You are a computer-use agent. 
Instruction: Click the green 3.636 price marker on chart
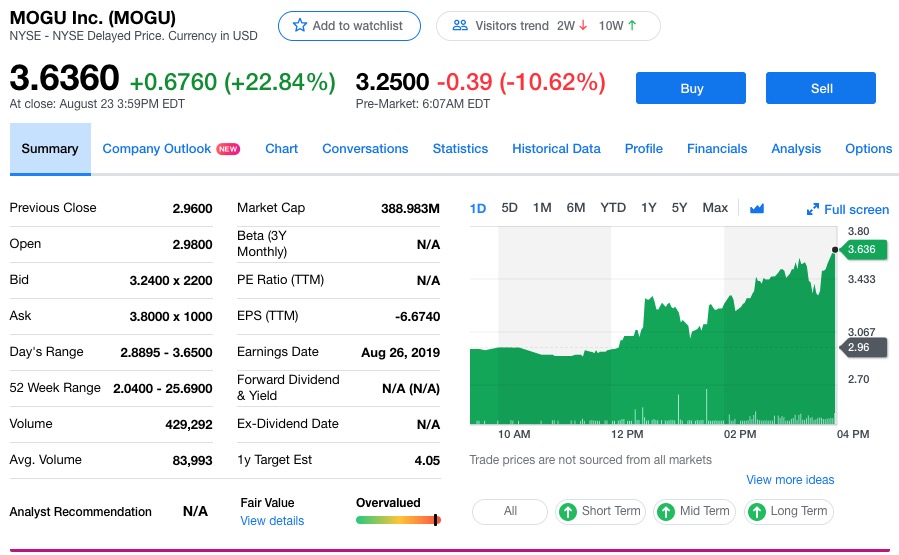[x=862, y=249]
